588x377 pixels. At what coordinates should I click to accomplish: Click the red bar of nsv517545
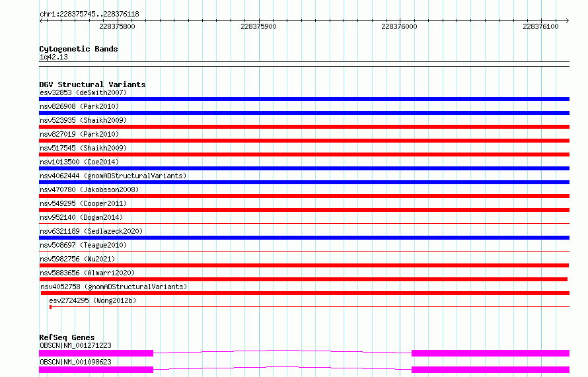pos(304,154)
